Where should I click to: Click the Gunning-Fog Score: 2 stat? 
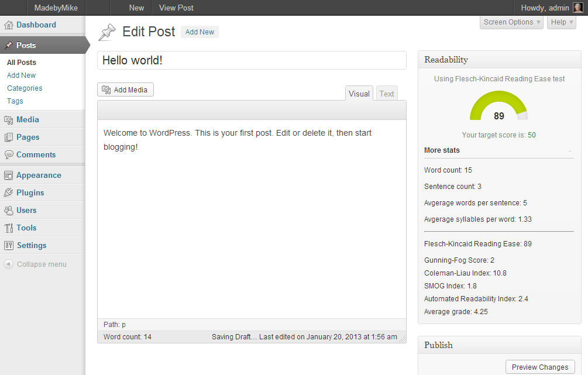[x=459, y=260]
